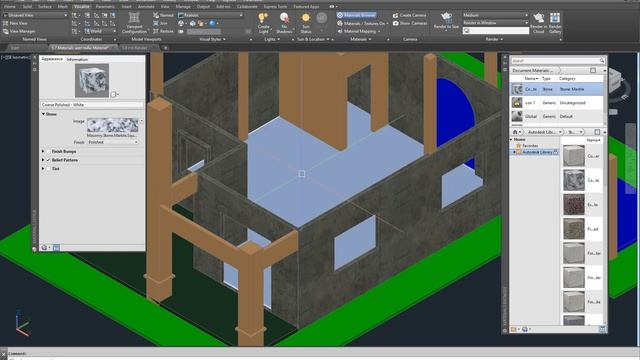Click the stone image texture swatch
This screenshot has height=360, width=640.
point(113,125)
